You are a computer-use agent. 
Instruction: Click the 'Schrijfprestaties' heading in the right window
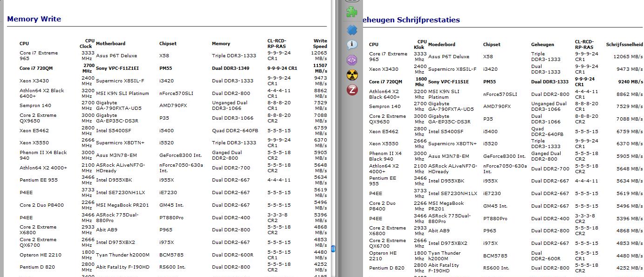click(x=428, y=20)
